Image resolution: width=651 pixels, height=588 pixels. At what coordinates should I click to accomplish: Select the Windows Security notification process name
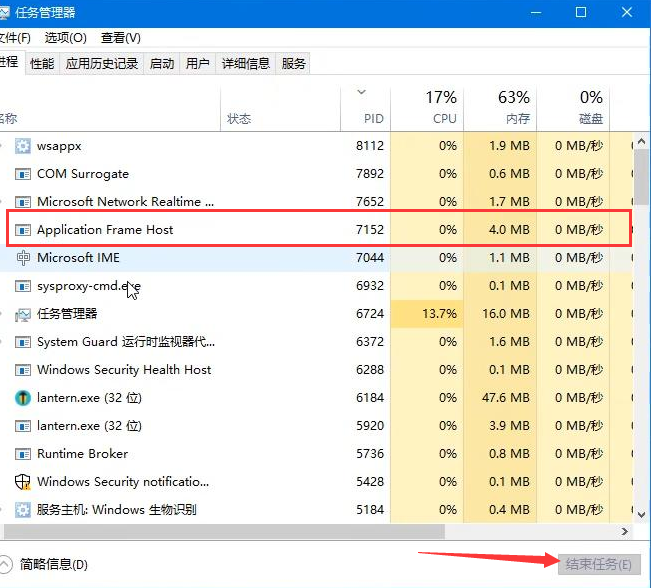point(122,482)
